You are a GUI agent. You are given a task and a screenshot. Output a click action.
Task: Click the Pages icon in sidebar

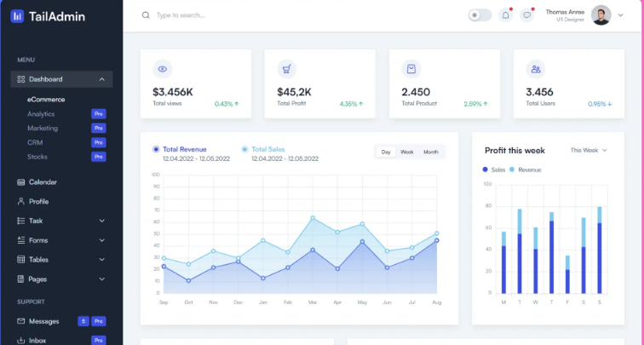click(21, 279)
